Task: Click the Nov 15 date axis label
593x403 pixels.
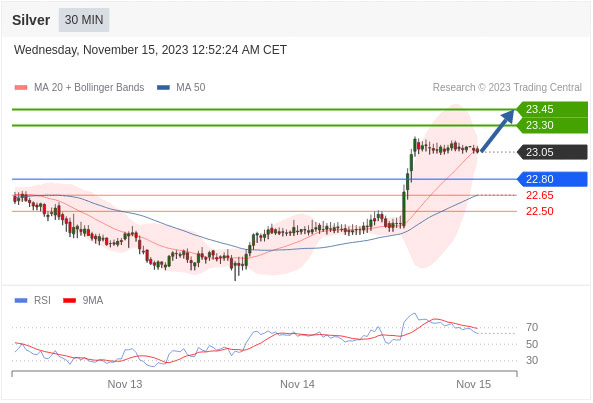Action: click(473, 384)
